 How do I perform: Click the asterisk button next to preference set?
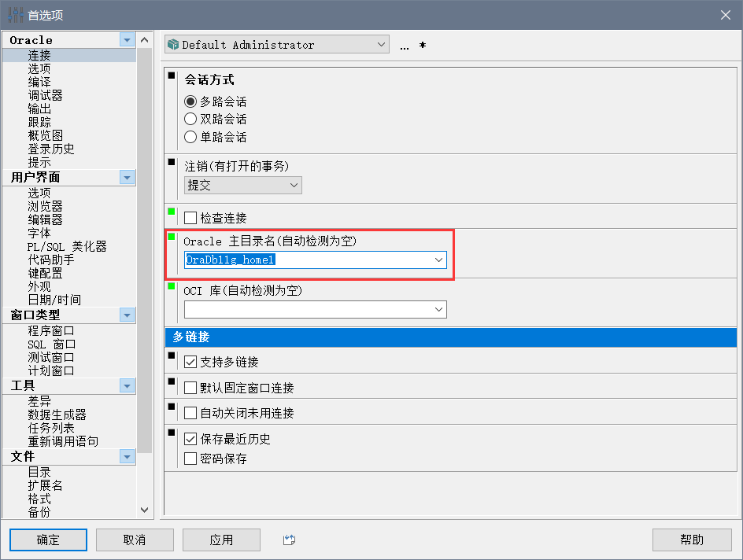point(423,46)
